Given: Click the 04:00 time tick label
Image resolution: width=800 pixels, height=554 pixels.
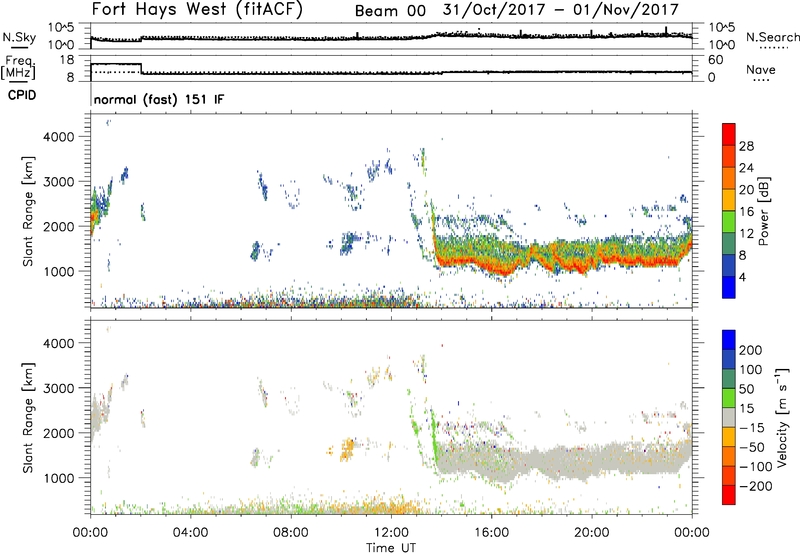Looking at the screenshot, I should pos(190,533).
